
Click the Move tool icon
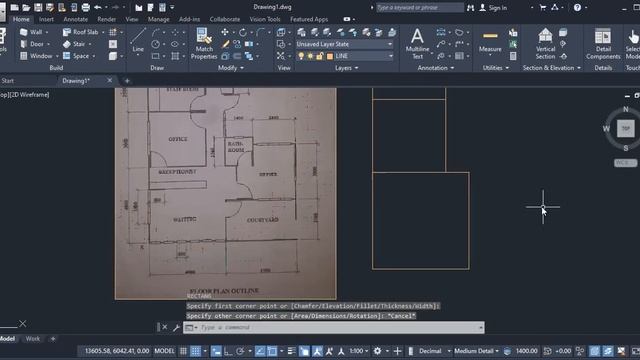pyautogui.click(x=224, y=32)
